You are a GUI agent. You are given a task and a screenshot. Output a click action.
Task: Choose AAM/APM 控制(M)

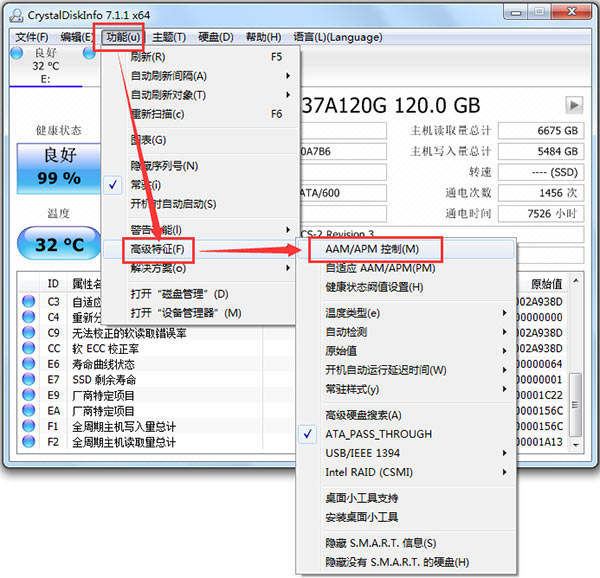pos(406,249)
